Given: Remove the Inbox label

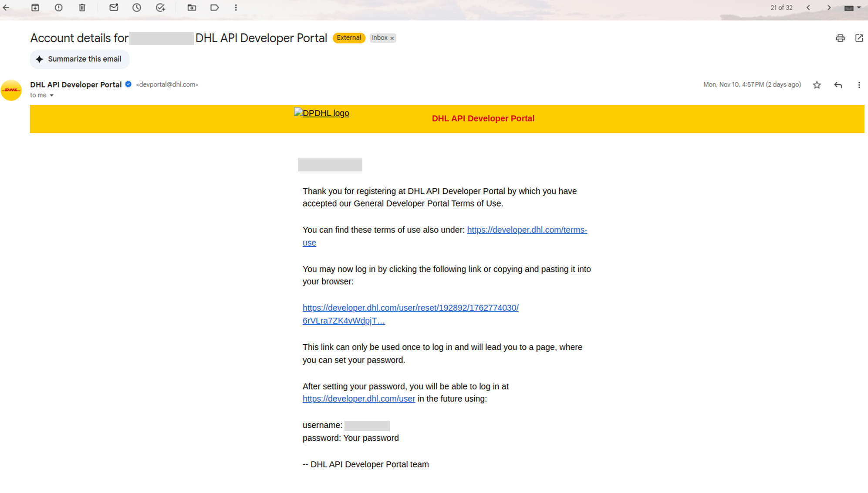Looking at the screenshot, I should (392, 38).
